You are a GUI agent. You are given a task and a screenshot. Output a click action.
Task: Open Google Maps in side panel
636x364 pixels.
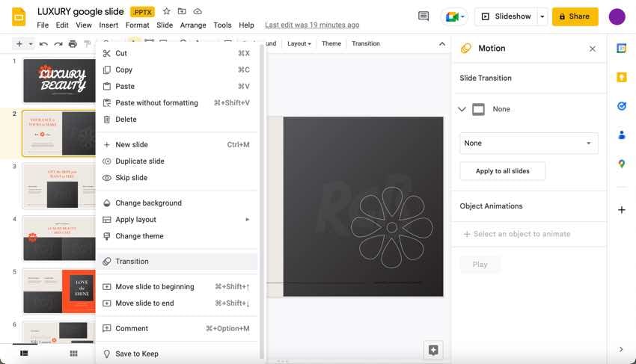click(x=621, y=164)
